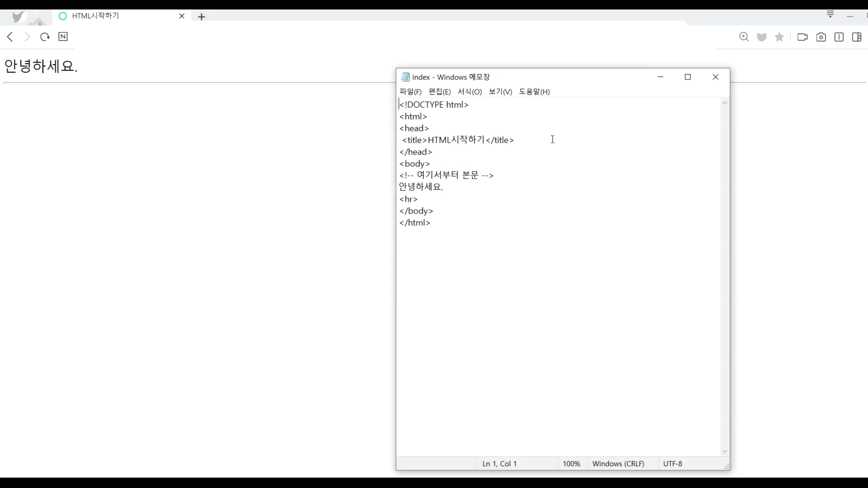The height and width of the screenshot is (488, 868).
Task: Click the Naver home N icon
Action: (63, 37)
